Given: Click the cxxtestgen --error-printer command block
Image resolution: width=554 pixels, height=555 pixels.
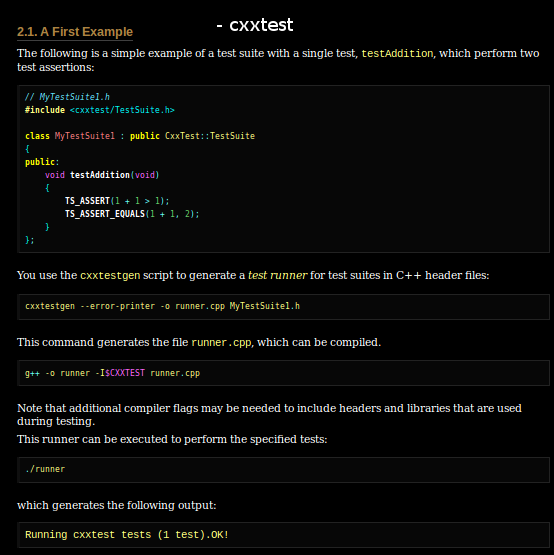Looking at the screenshot, I should 284,307.
